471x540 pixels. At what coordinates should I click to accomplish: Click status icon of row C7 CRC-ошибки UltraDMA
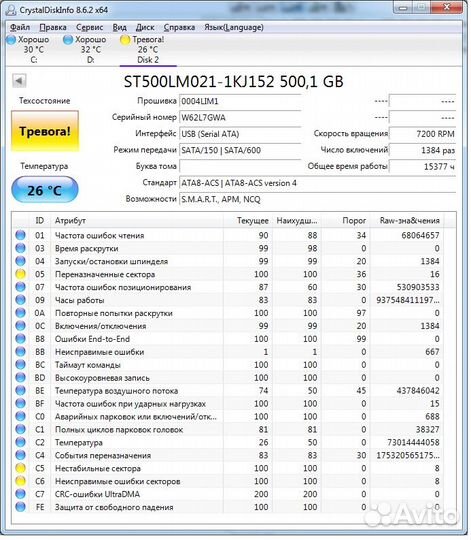[x=21, y=494]
